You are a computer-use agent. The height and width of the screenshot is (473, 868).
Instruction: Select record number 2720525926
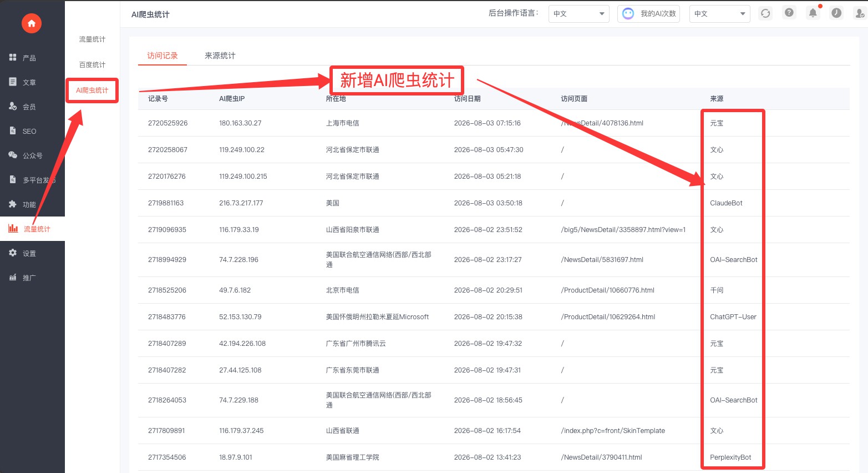click(x=168, y=123)
